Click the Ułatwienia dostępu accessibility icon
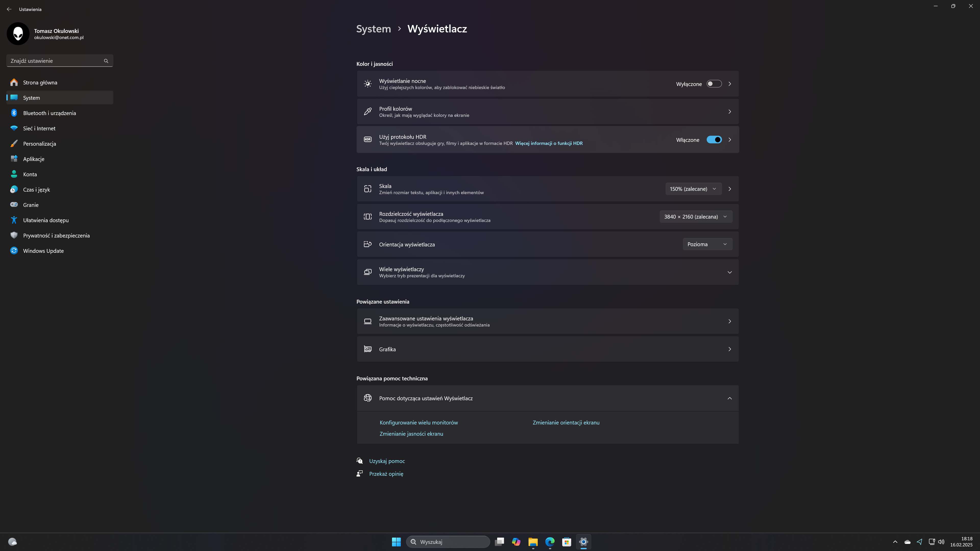Screen dimensions: 980x551 click(14, 220)
